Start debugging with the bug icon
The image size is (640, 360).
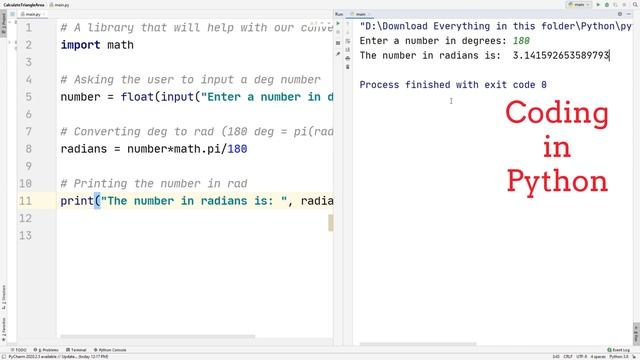click(x=607, y=4)
